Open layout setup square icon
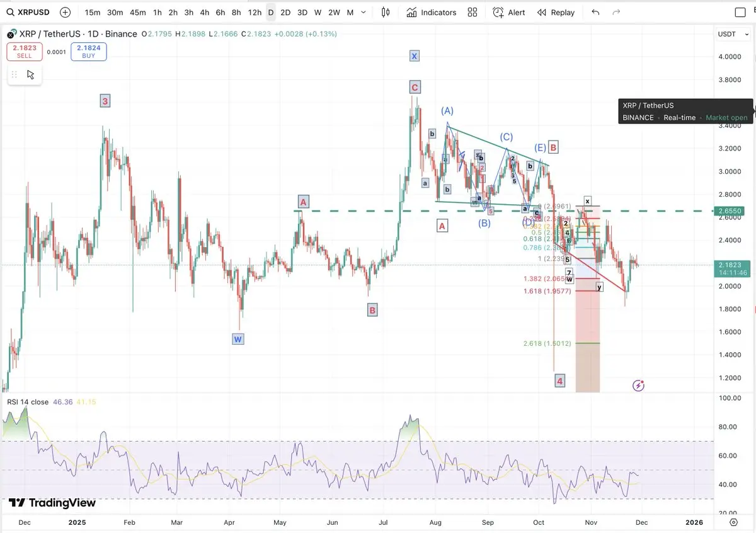Screen dimensions: 756x533 pos(740,12)
